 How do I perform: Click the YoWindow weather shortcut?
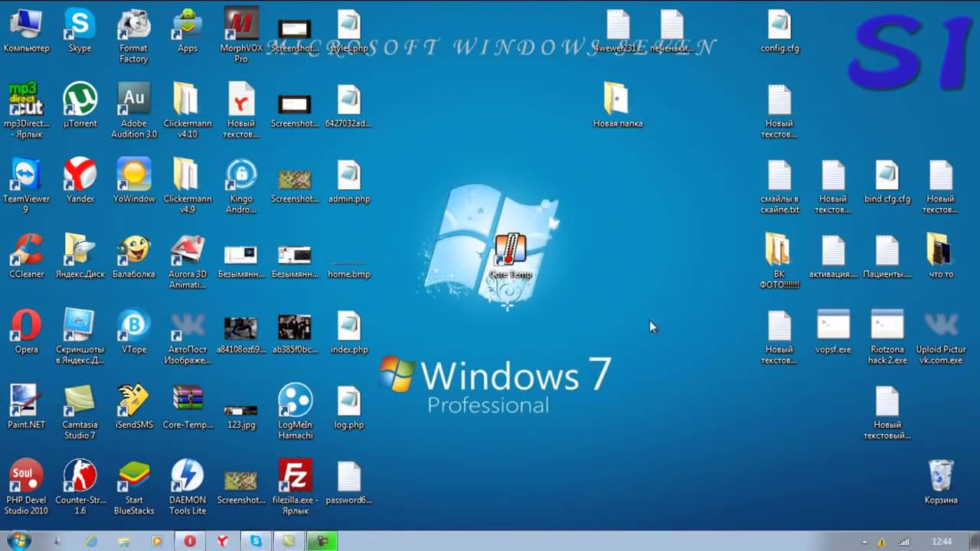point(134,181)
